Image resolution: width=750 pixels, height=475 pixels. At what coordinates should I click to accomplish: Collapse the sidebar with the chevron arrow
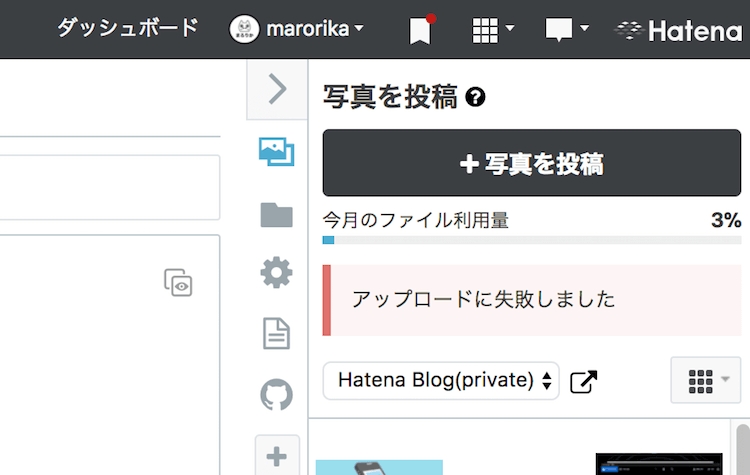point(277,89)
